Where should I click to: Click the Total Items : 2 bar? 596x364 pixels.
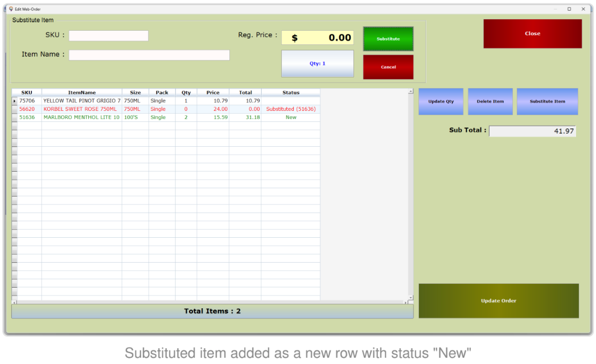(x=212, y=311)
